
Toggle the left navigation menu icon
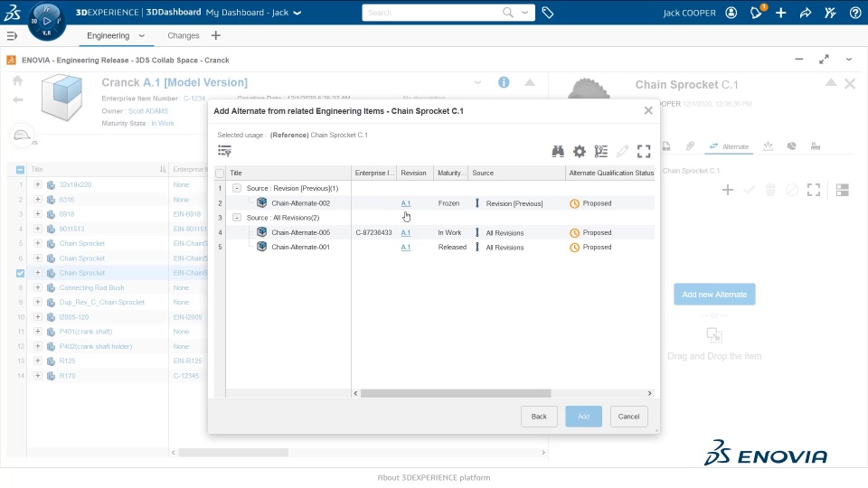(12, 36)
